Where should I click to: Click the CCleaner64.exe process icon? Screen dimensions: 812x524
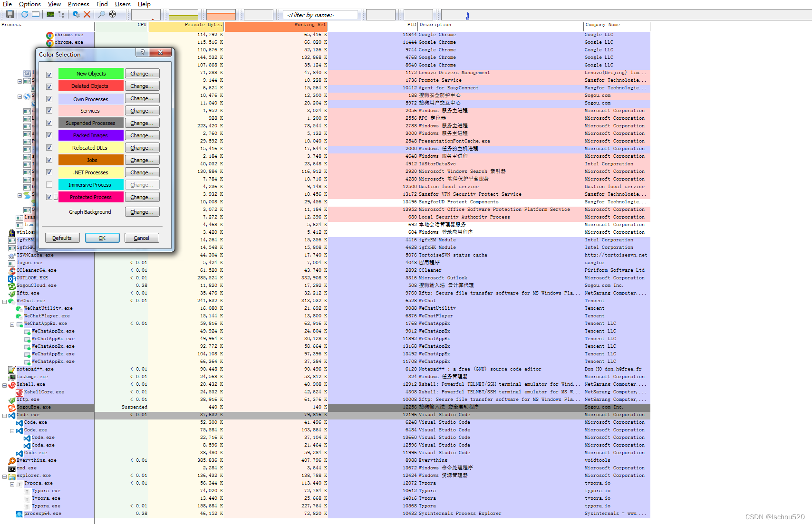[x=12, y=270]
